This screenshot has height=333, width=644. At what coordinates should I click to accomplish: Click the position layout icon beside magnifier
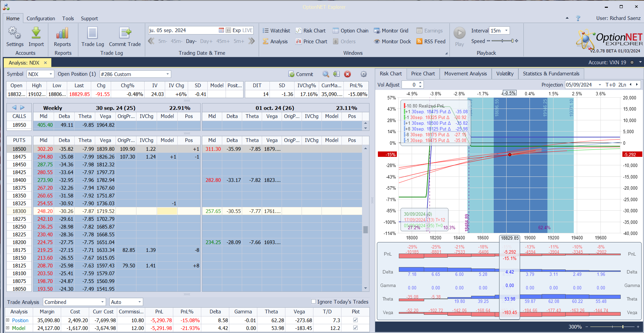tap(336, 74)
